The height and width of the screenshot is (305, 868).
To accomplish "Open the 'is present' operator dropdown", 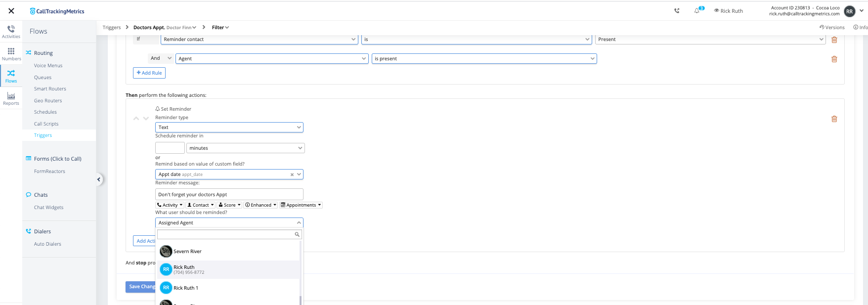I will (484, 59).
